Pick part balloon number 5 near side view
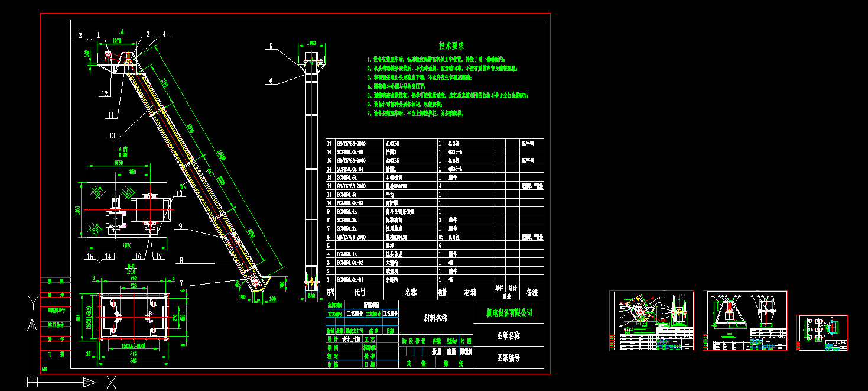This screenshot has width=868, height=391. point(271,46)
